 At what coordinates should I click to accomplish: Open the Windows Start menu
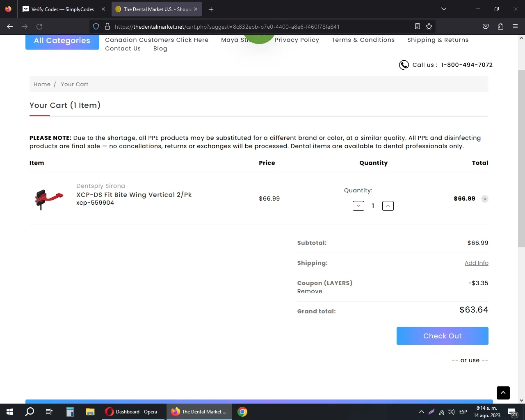click(x=10, y=412)
